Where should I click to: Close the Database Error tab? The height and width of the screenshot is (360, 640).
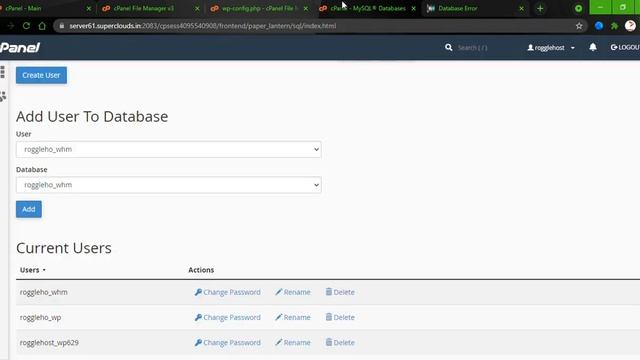(521, 8)
